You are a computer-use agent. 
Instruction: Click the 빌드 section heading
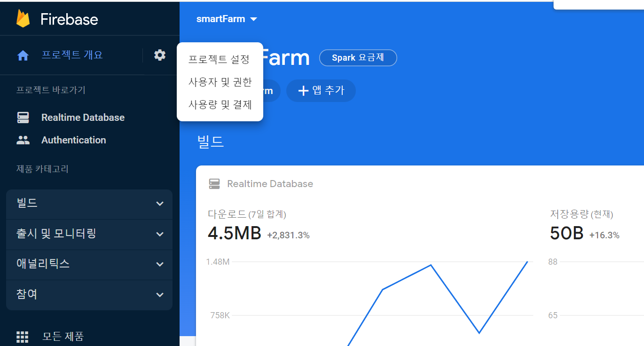coord(211,142)
